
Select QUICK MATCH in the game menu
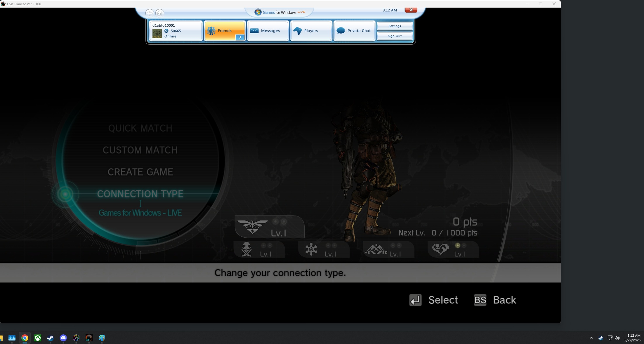coord(140,128)
